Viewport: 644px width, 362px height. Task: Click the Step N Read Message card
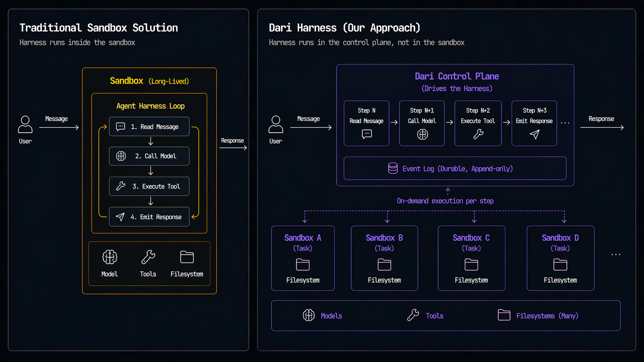coord(366,123)
